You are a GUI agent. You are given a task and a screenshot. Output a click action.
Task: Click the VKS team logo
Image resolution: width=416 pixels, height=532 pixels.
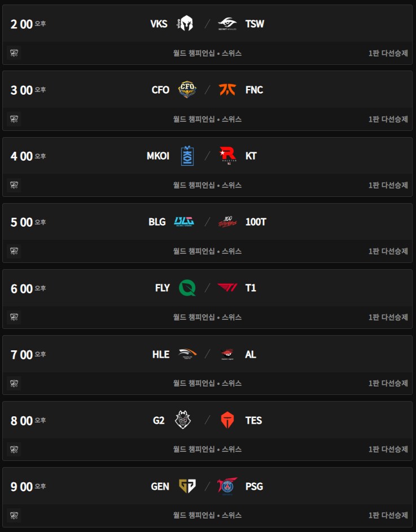(x=185, y=24)
